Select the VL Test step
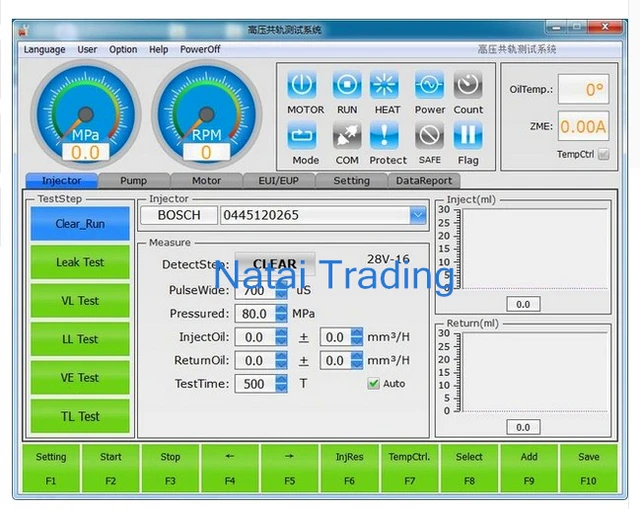 80,301
